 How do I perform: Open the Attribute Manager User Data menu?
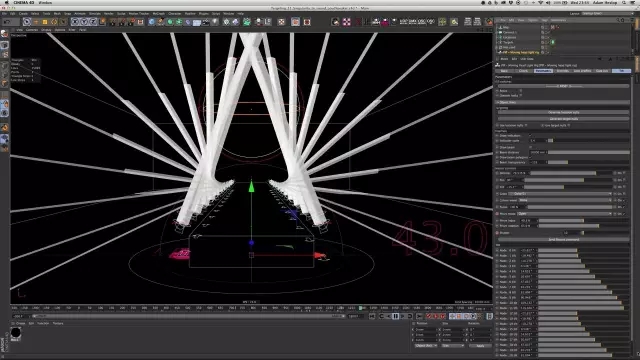pyautogui.click(x=527, y=59)
